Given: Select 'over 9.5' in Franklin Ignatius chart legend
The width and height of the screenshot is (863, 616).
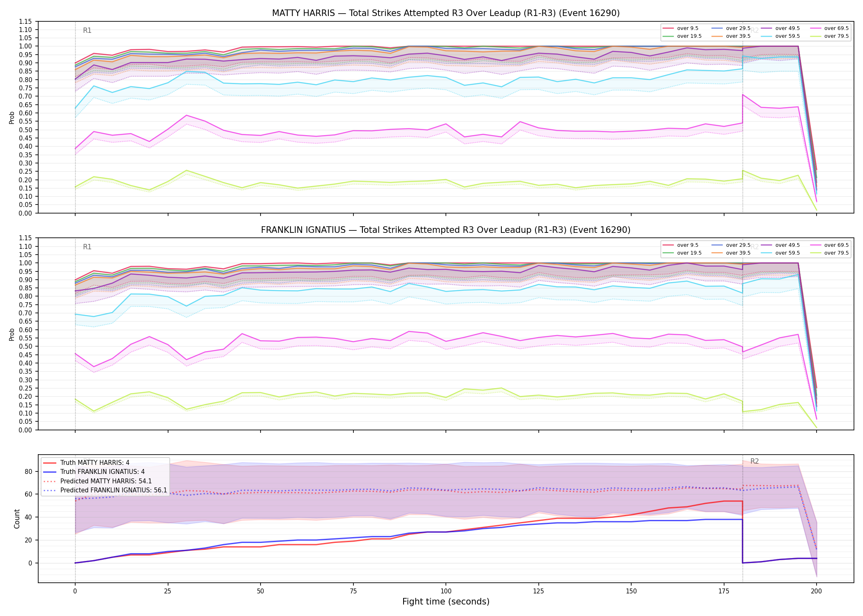Looking at the screenshot, I should [x=681, y=245].
